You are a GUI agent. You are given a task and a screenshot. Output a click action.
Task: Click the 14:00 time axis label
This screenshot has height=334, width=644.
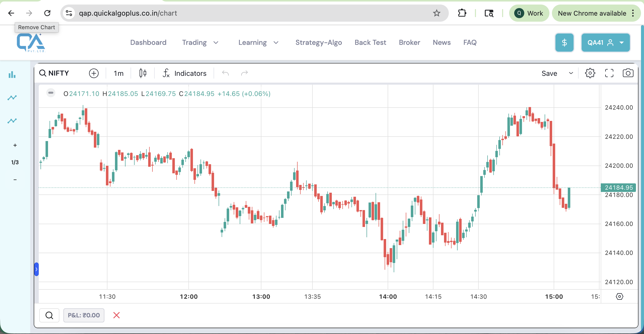coord(388,296)
